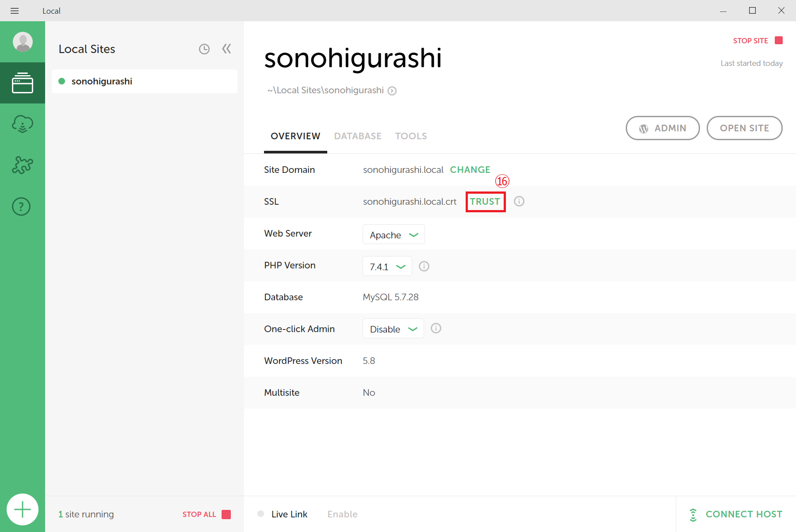Open the PHP Version 7.4.1 dropdown

tap(387, 266)
